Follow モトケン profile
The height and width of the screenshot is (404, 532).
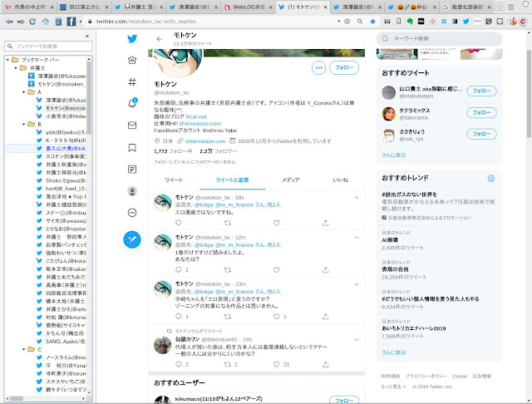point(344,67)
